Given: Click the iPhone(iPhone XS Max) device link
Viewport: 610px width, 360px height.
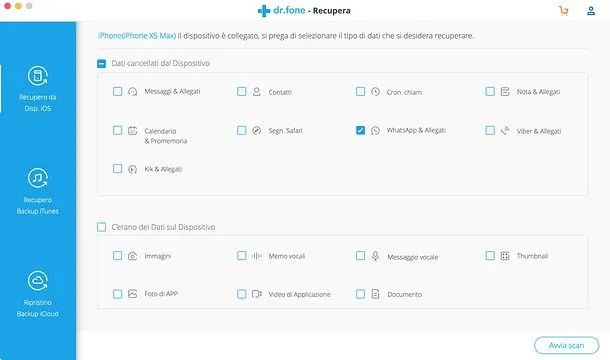Looking at the screenshot, I should [x=137, y=36].
